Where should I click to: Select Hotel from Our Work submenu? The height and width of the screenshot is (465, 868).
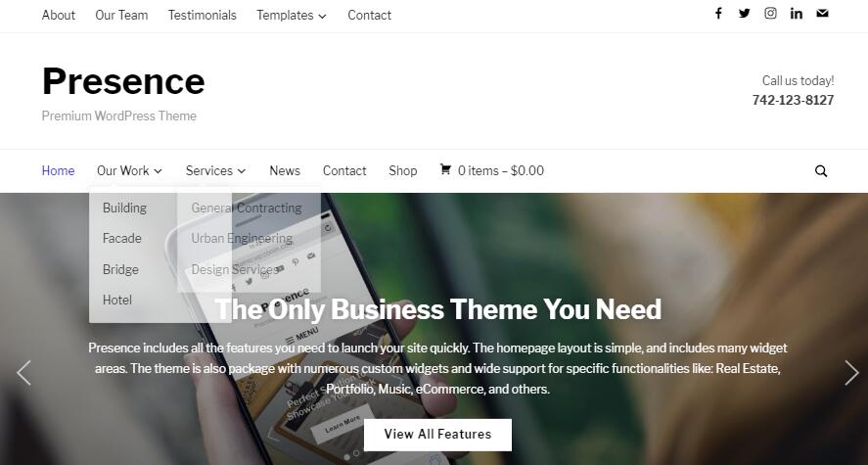[x=117, y=300]
